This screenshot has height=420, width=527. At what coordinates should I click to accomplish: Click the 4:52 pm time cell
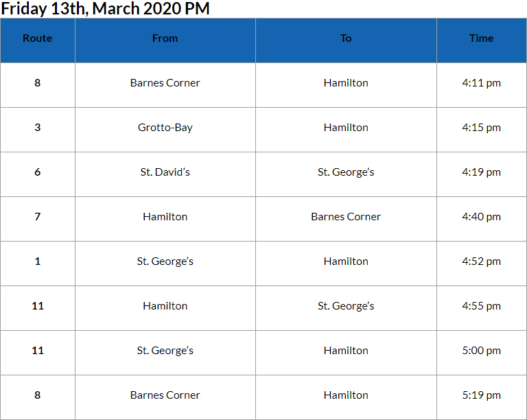point(481,261)
